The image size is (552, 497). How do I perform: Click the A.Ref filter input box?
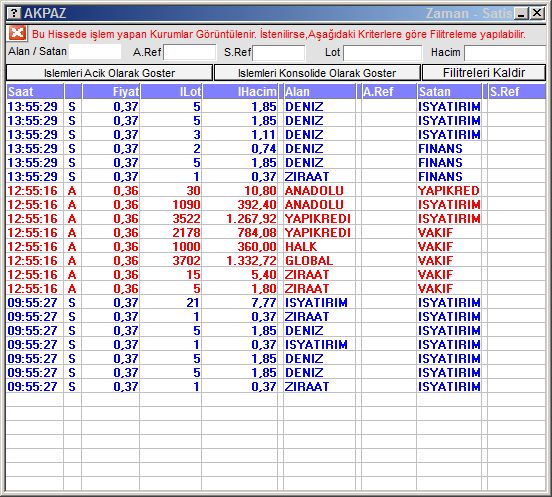click(x=190, y=52)
